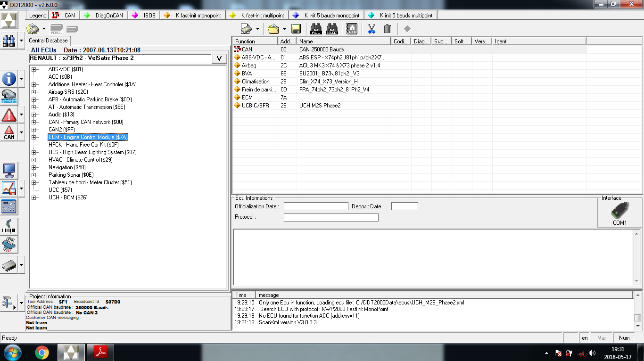Image resolution: width=644 pixels, height=361 pixels.
Task: Open dropdown arrow beside information icon
Action: 22,79
